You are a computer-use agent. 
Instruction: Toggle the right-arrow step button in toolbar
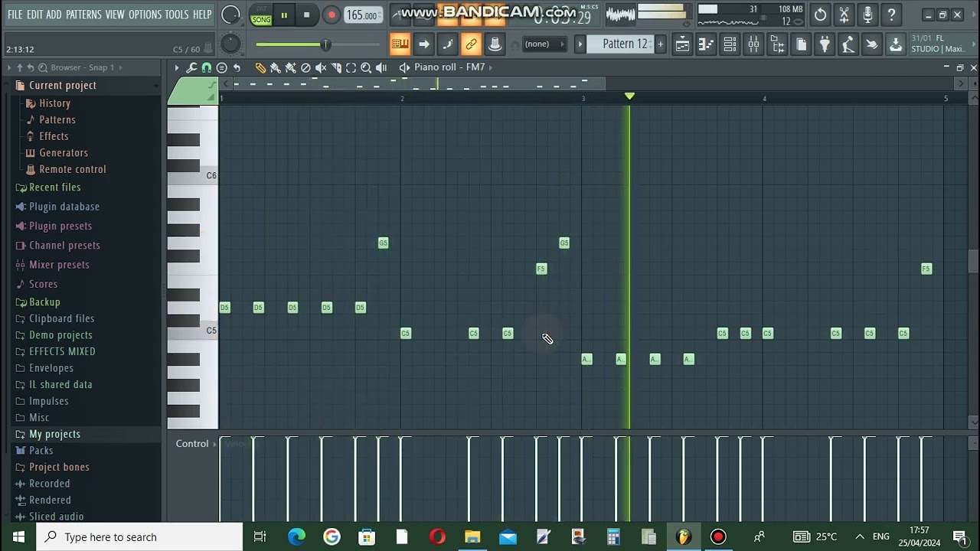(423, 44)
